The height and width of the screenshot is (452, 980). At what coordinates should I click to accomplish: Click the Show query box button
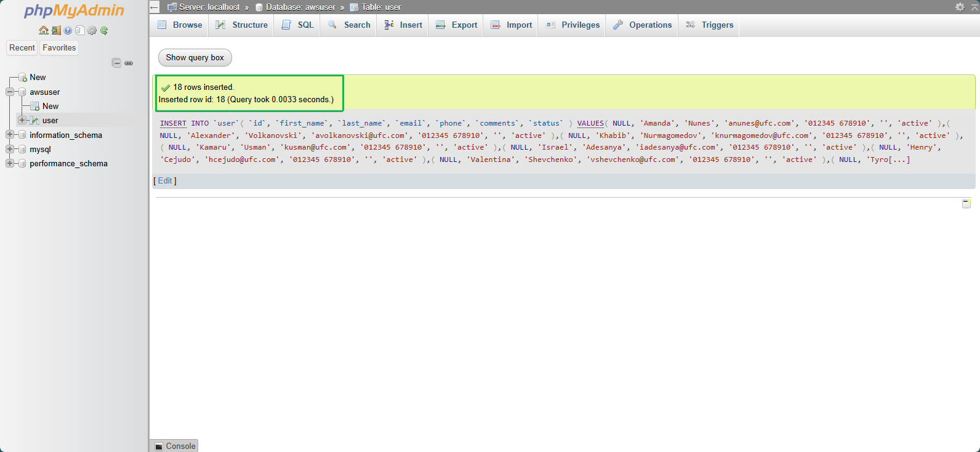click(195, 58)
